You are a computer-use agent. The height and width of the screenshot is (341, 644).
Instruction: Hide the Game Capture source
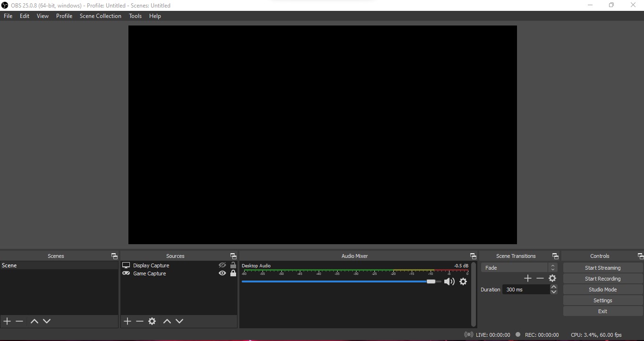tap(222, 273)
